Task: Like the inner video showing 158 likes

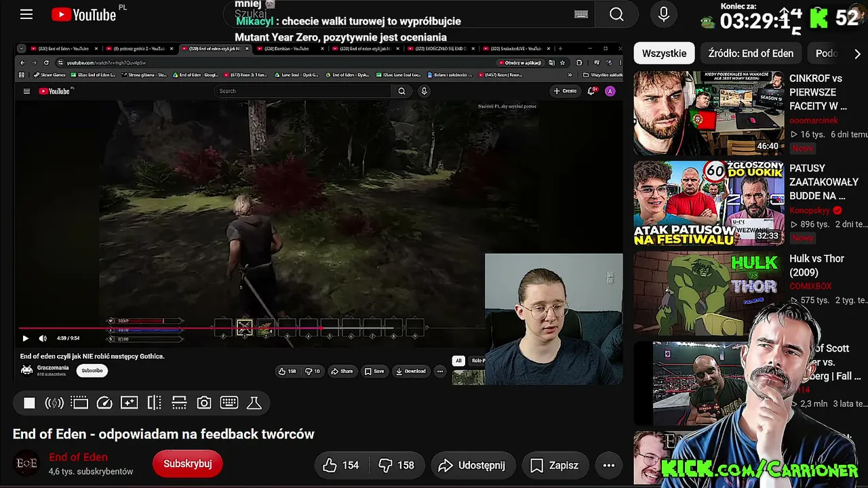Action: [288, 371]
